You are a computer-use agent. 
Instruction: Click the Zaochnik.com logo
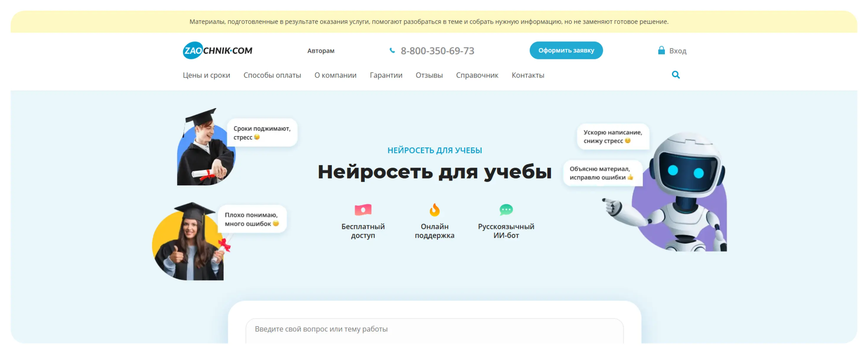[217, 50]
